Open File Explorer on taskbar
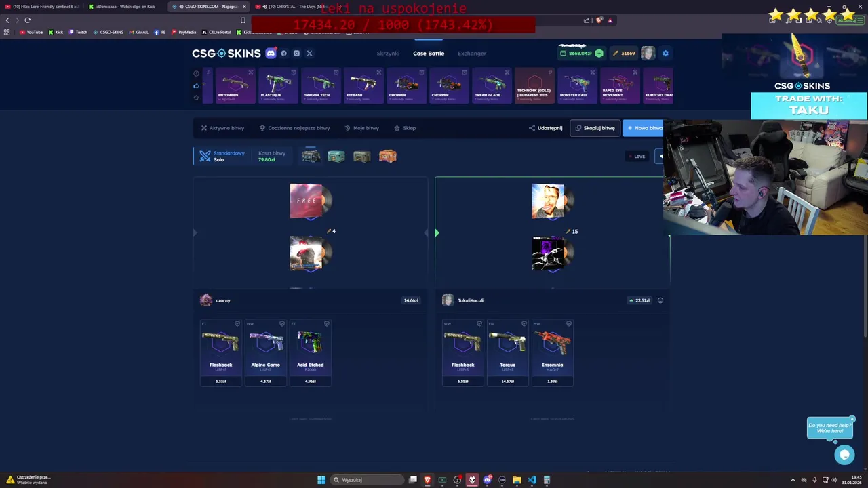868x488 pixels. point(517,480)
